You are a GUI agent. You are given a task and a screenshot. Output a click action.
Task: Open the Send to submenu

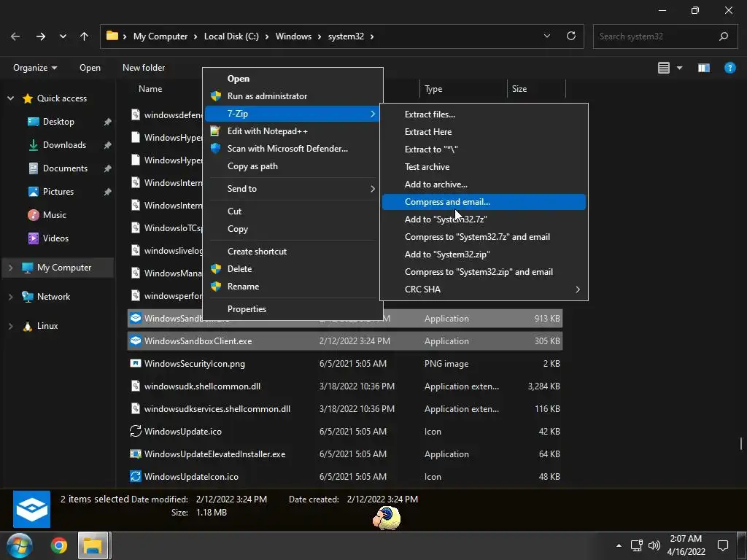[x=293, y=189]
